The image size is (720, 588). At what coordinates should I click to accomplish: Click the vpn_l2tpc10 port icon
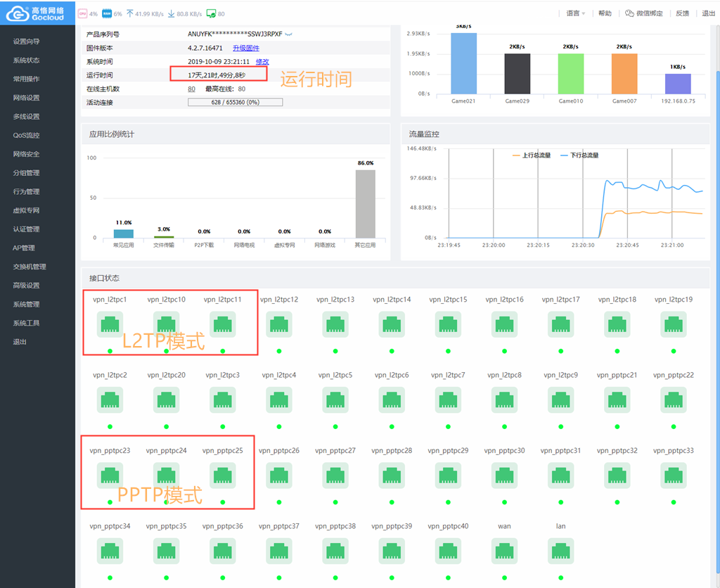click(166, 324)
